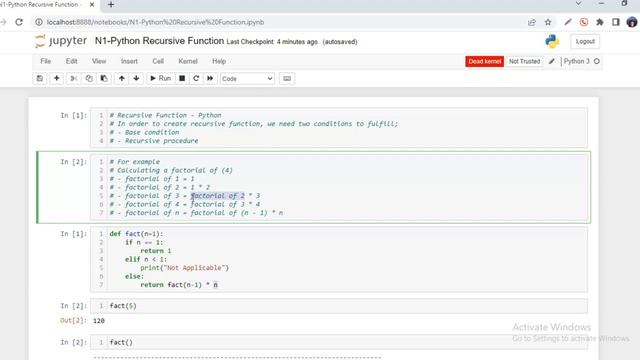Rename notebook title N1-Python Recursive Function

159,41
